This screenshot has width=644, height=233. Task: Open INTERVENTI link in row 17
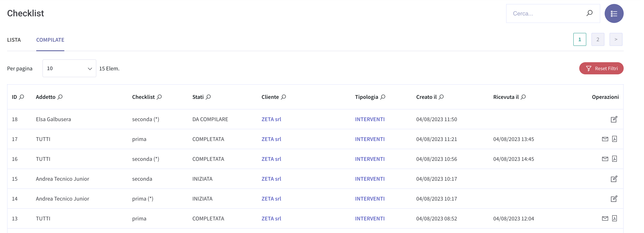(370, 139)
